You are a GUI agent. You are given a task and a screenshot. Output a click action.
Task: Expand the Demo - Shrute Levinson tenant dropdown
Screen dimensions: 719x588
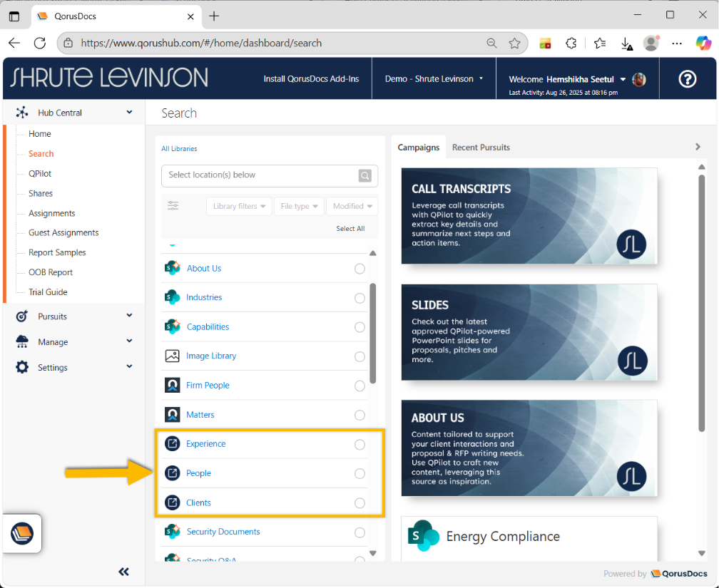tap(433, 78)
